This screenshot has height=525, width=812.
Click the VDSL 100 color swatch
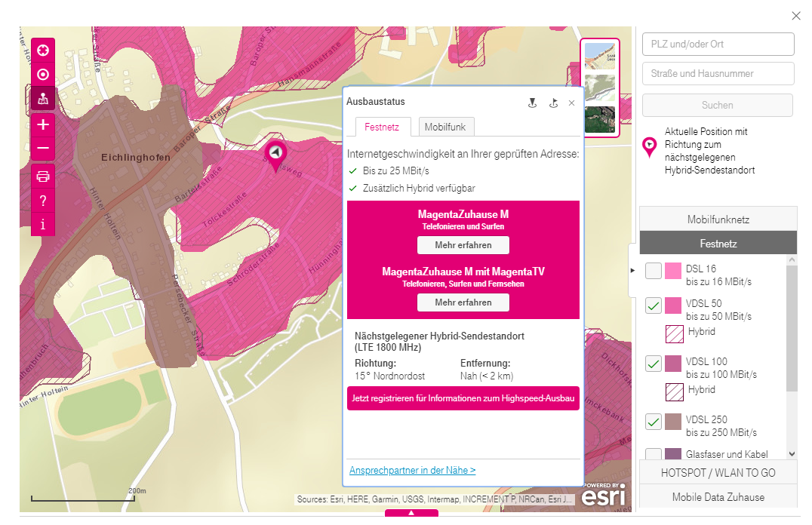pyautogui.click(x=673, y=364)
